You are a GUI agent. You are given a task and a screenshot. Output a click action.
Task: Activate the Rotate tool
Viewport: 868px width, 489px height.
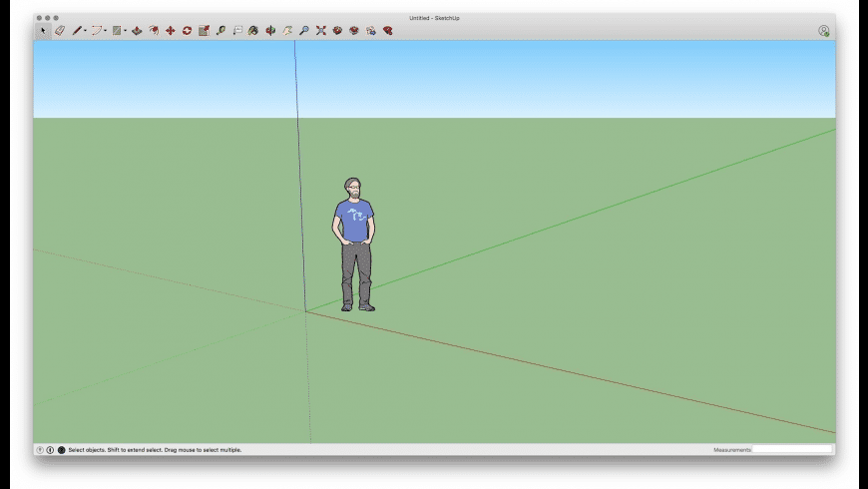coord(187,31)
